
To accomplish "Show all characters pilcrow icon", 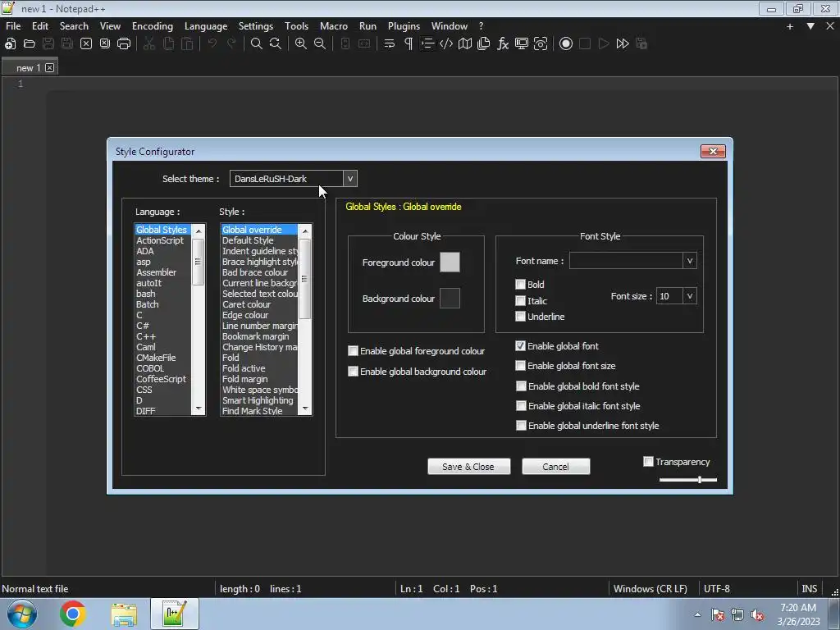I will click(409, 44).
